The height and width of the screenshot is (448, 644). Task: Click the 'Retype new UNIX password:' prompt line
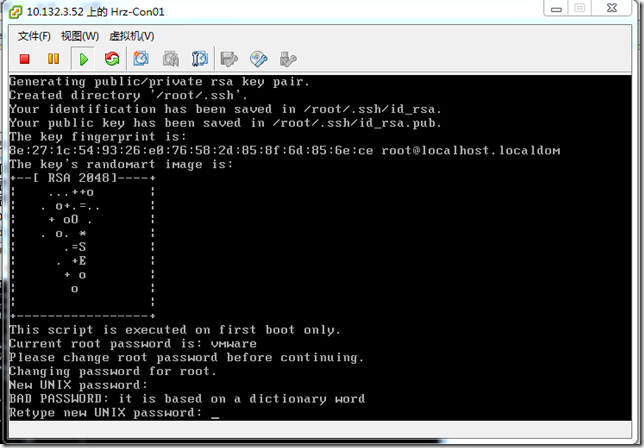coord(106,413)
